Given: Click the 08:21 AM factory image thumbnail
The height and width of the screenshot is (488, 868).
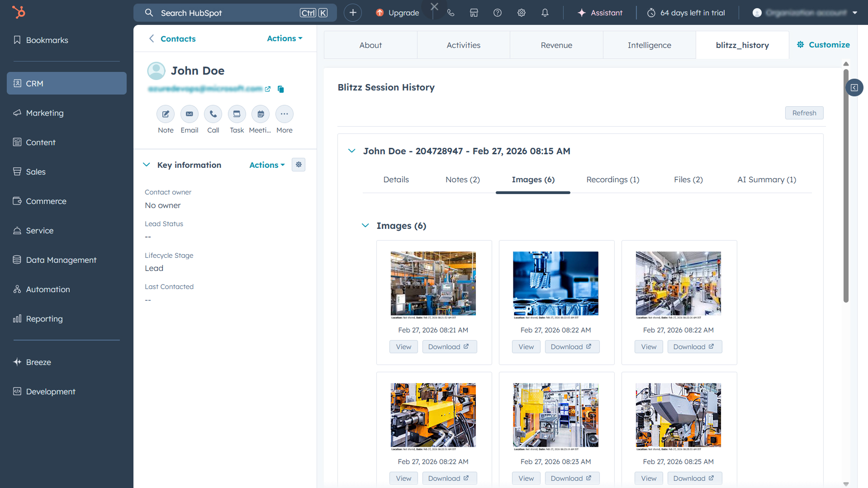Looking at the screenshot, I should coord(433,285).
